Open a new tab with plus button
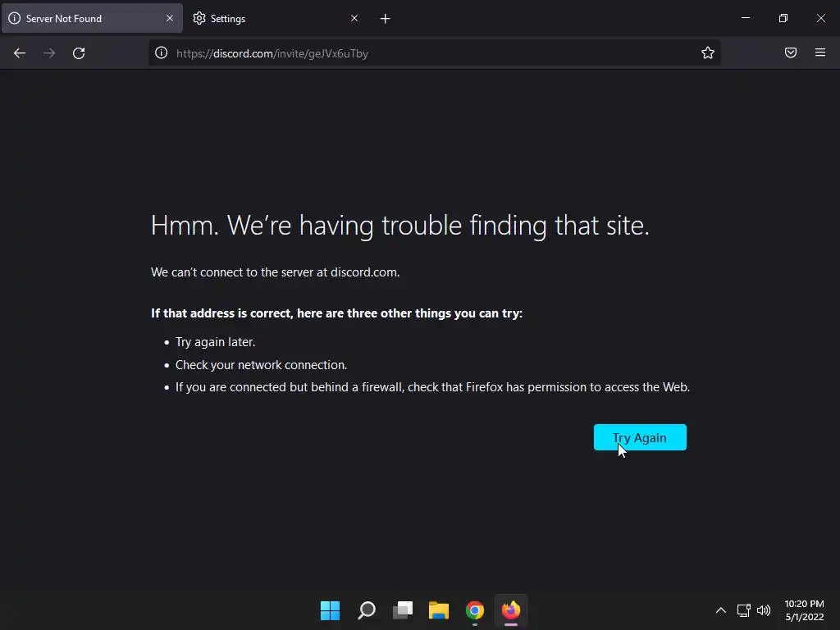The width and height of the screenshot is (840, 630). click(x=386, y=19)
